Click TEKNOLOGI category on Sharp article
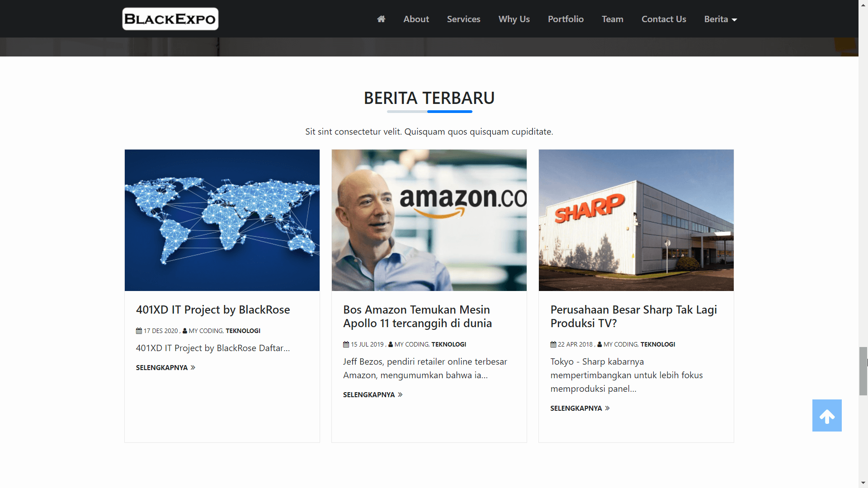868x488 pixels. click(x=657, y=344)
